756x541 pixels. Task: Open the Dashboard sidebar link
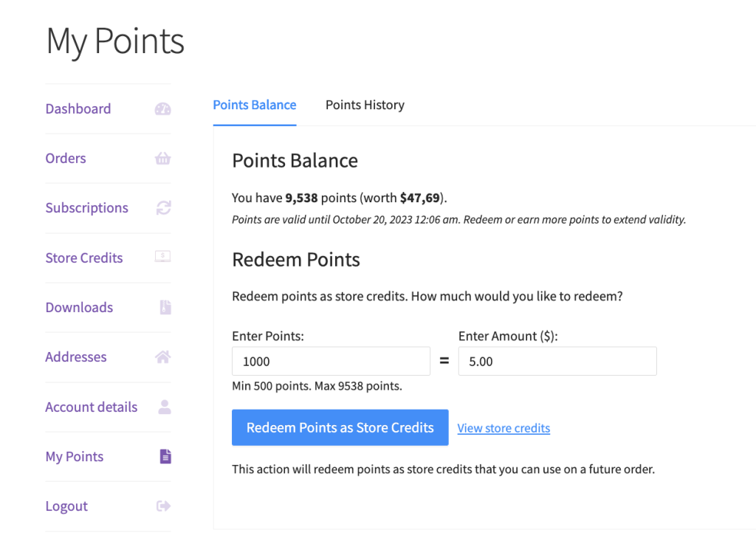tap(78, 109)
